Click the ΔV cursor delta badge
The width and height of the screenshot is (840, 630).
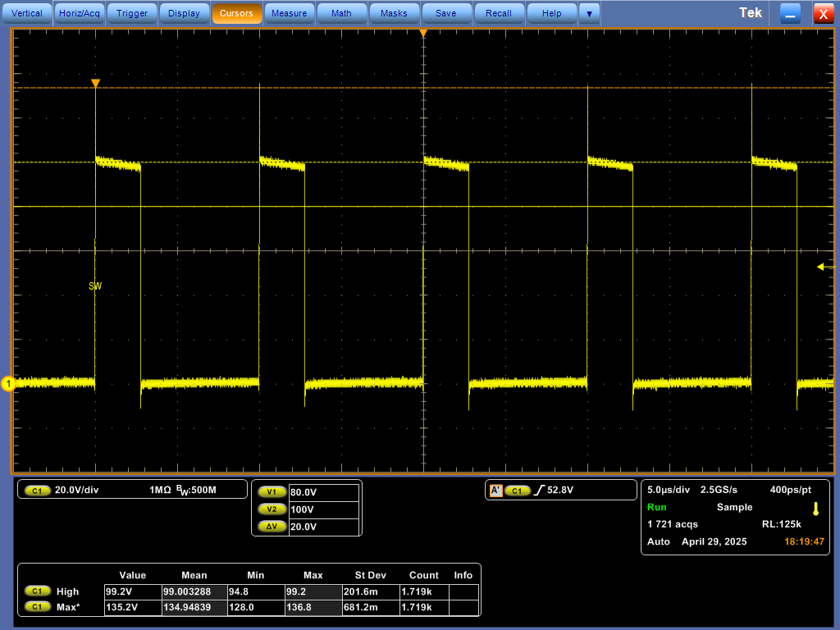pyautogui.click(x=272, y=527)
